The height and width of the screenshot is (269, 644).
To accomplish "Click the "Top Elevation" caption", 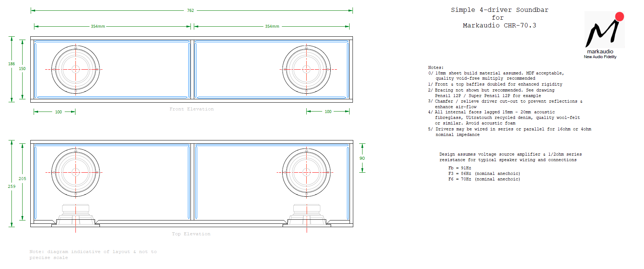I will click(191, 234).
